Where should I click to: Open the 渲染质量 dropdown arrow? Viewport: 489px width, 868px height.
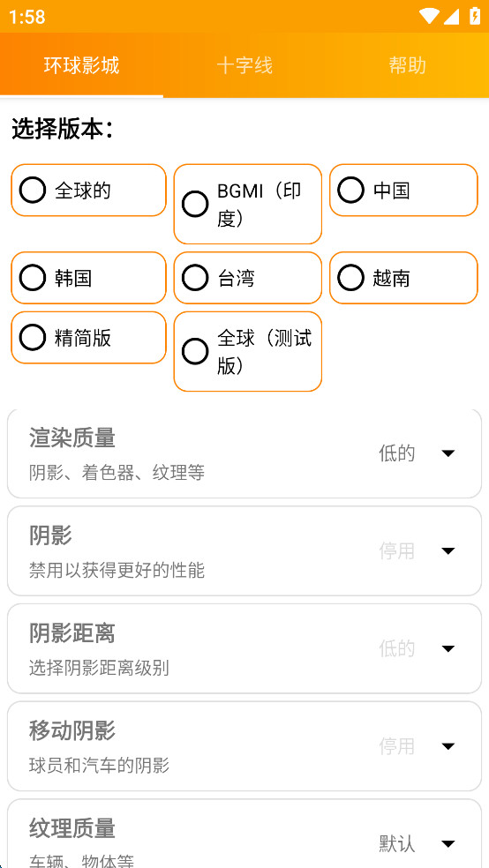(x=448, y=453)
